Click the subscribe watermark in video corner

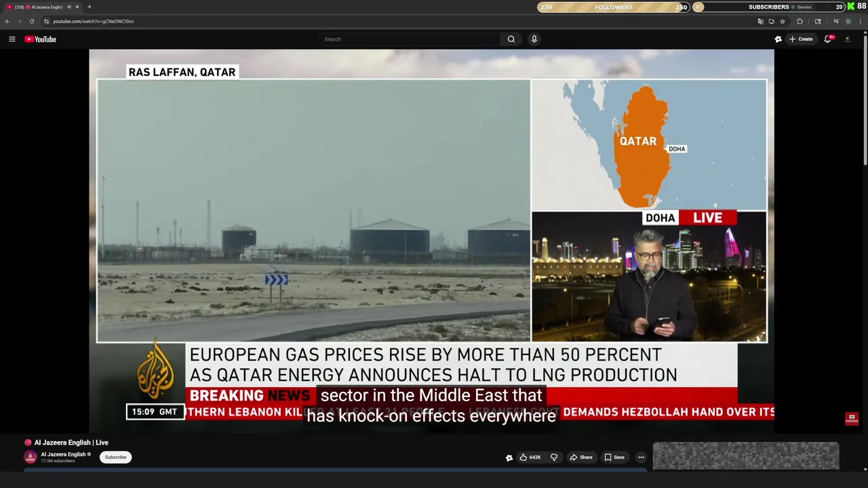click(x=852, y=419)
